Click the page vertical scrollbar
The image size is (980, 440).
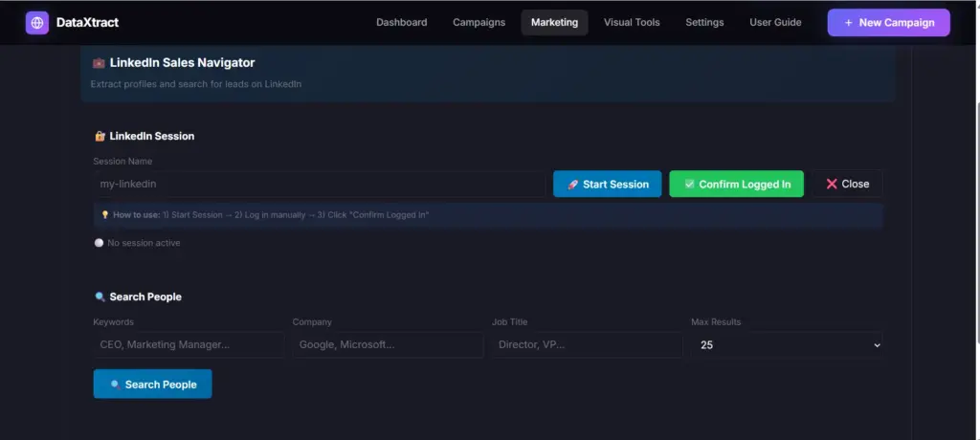tap(976, 223)
